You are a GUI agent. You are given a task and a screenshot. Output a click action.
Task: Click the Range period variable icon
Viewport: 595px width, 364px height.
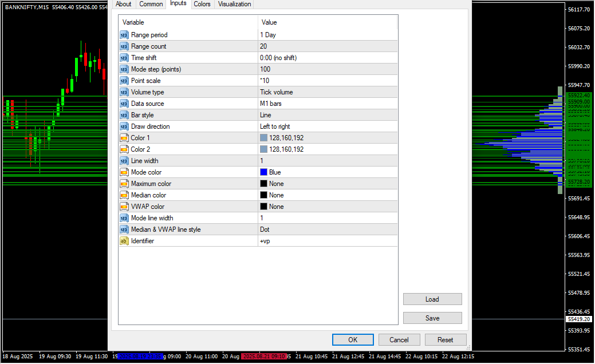[x=124, y=35]
